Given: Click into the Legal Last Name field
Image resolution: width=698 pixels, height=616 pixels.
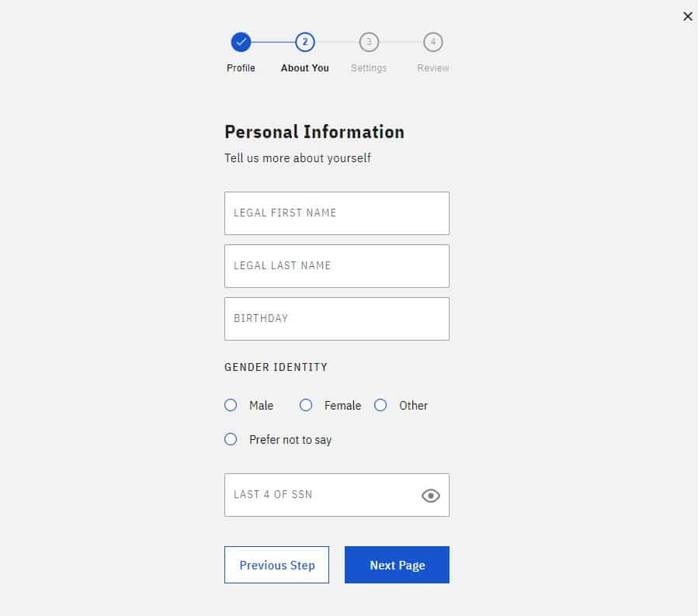Looking at the screenshot, I should 337,266.
